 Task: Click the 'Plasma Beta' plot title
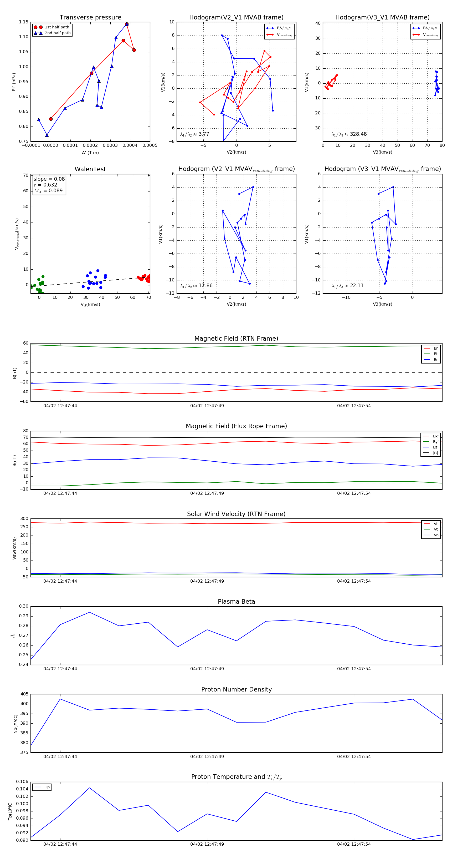(x=236, y=602)
